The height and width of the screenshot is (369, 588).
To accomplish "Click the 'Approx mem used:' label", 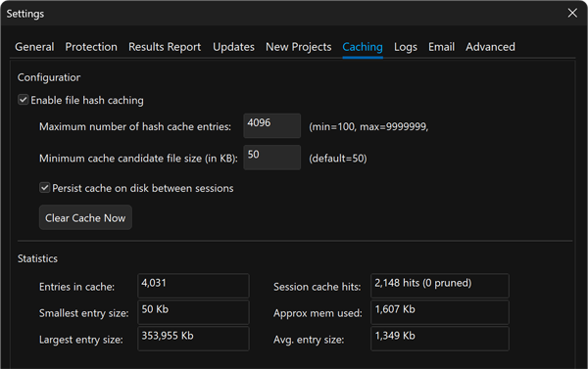I will [318, 313].
